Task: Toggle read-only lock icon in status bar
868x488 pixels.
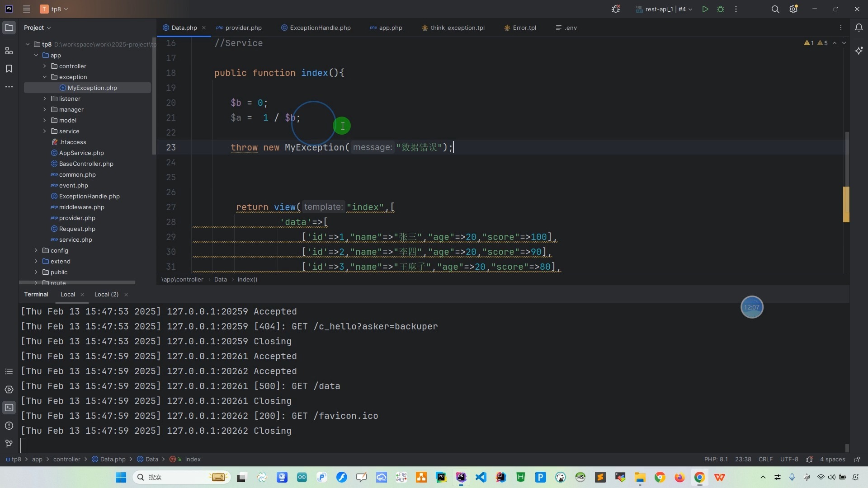Action: 857,460
